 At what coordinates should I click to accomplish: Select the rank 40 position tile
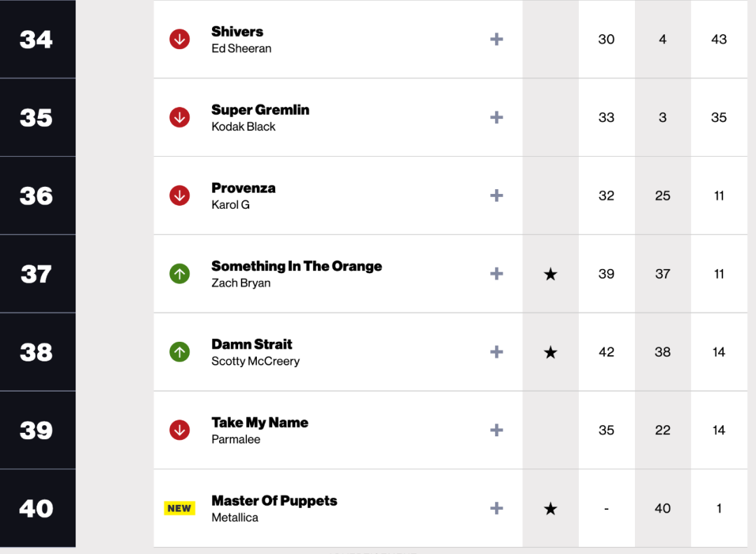coord(36,508)
